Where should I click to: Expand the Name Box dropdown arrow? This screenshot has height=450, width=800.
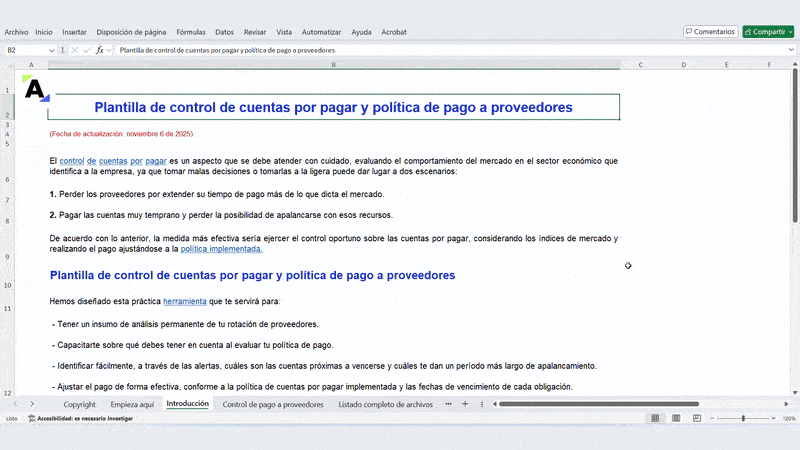point(53,49)
